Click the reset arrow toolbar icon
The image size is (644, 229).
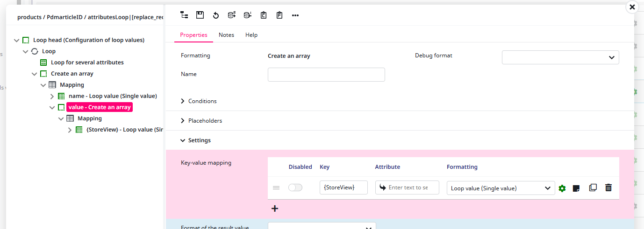click(216, 15)
